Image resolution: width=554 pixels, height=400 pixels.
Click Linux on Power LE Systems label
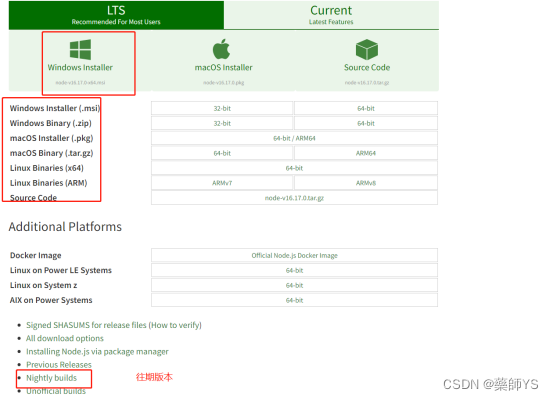tap(61, 270)
